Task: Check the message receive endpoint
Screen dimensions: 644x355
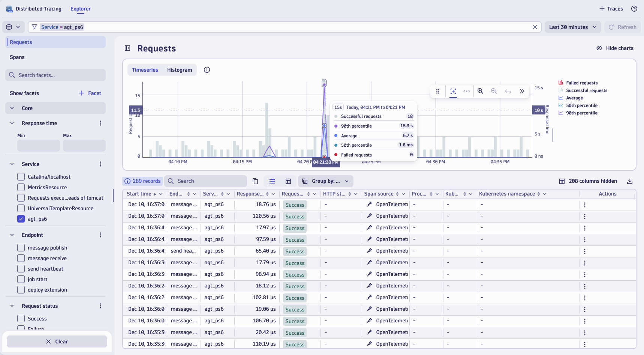Action: (21, 258)
